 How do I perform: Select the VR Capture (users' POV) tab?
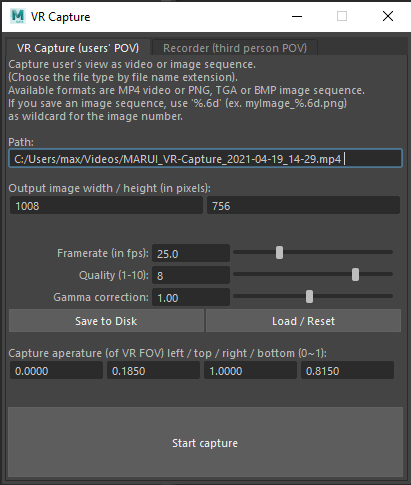tap(78, 48)
